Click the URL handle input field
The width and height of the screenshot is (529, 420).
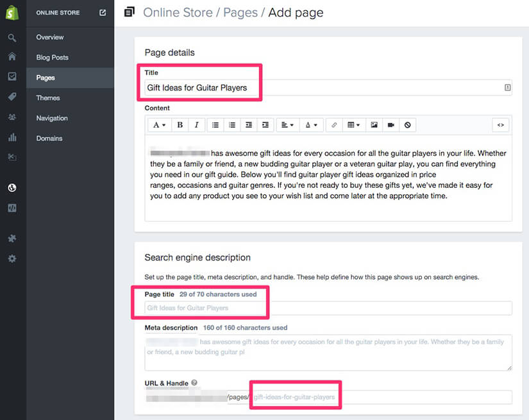[x=382, y=397]
